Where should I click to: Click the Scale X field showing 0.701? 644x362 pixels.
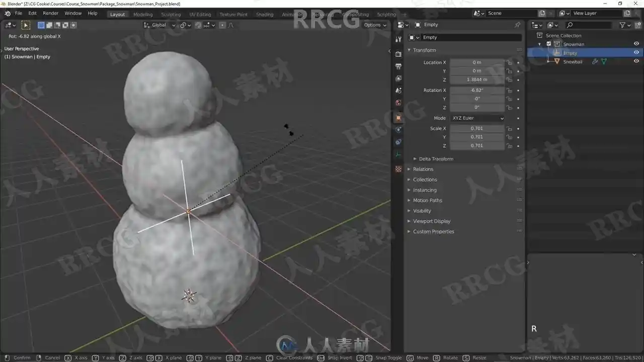(x=476, y=129)
